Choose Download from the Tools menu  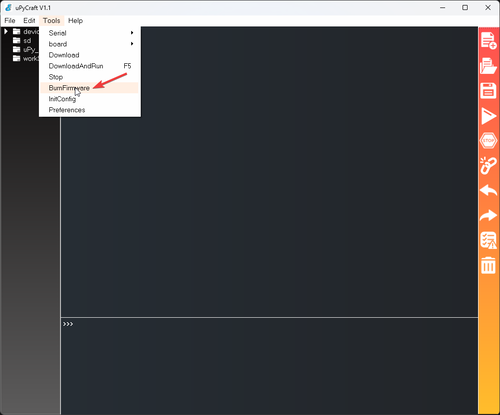[89, 55]
